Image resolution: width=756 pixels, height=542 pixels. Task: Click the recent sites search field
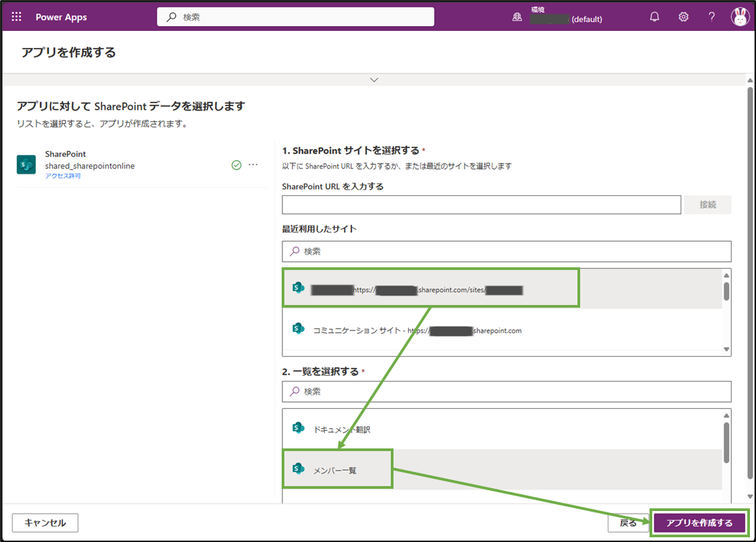(x=506, y=251)
